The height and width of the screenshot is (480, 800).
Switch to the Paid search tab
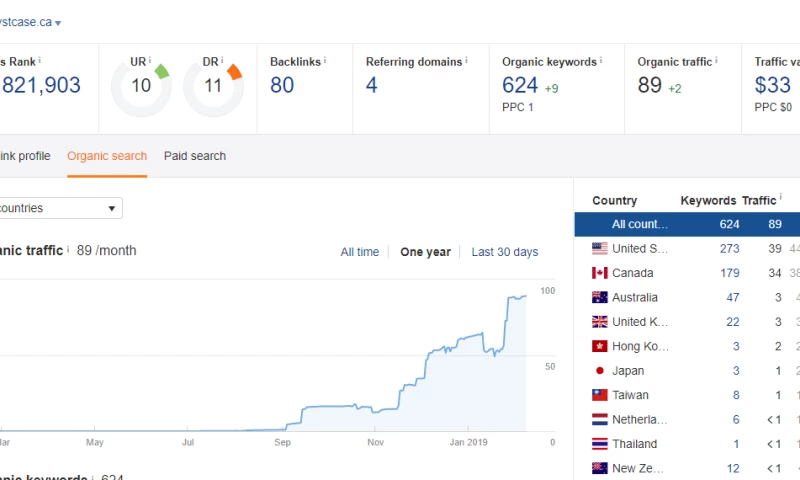195,156
